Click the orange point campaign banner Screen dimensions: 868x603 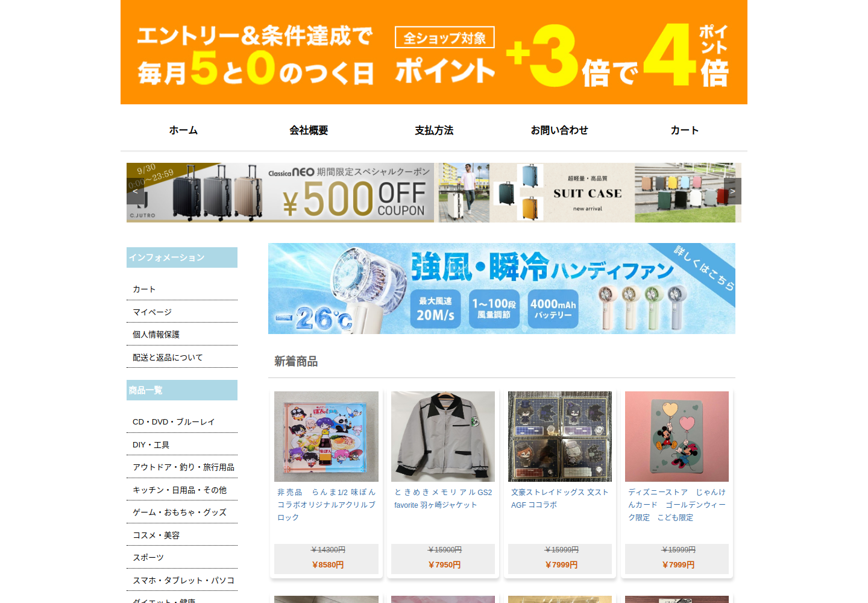point(434,52)
